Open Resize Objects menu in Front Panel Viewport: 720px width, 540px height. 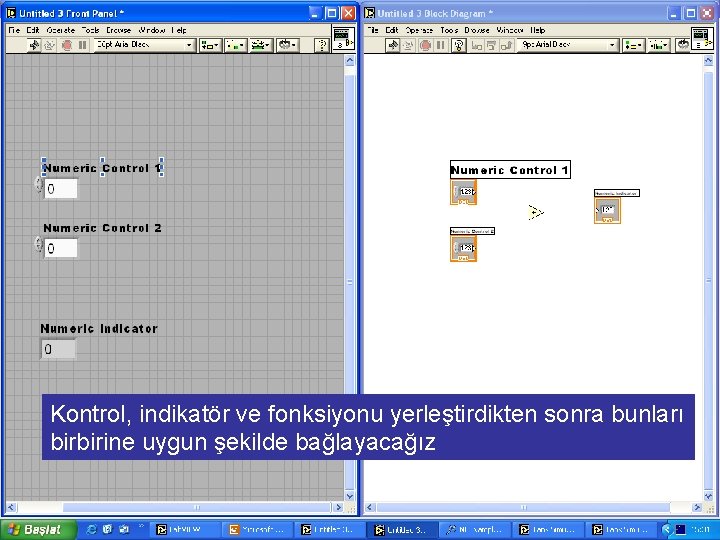coord(261,45)
